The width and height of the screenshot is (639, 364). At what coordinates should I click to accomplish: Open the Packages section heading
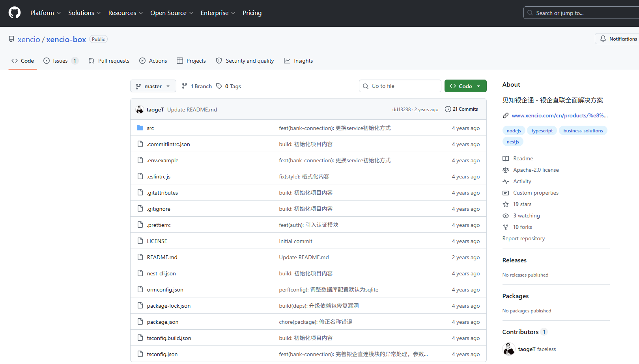[516, 296]
